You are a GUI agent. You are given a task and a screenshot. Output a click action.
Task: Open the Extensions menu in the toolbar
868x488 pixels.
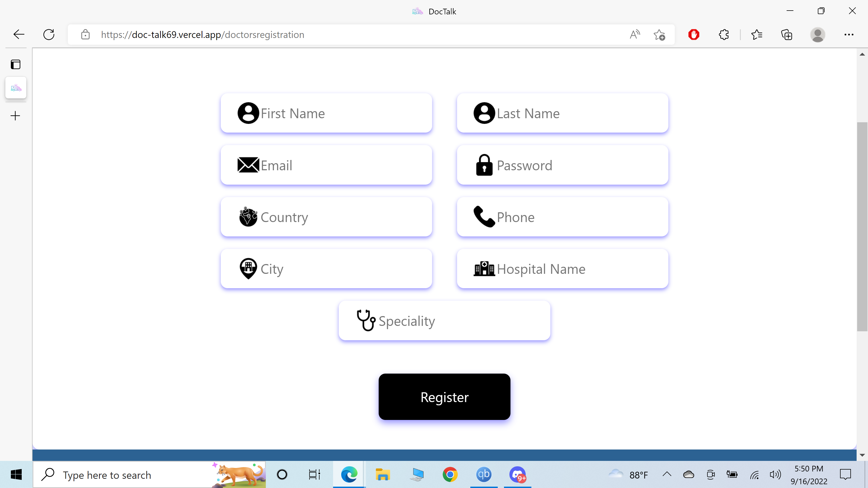pos(724,34)
